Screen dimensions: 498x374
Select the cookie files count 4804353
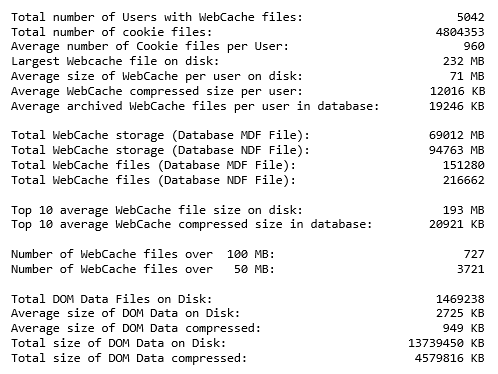460,32
